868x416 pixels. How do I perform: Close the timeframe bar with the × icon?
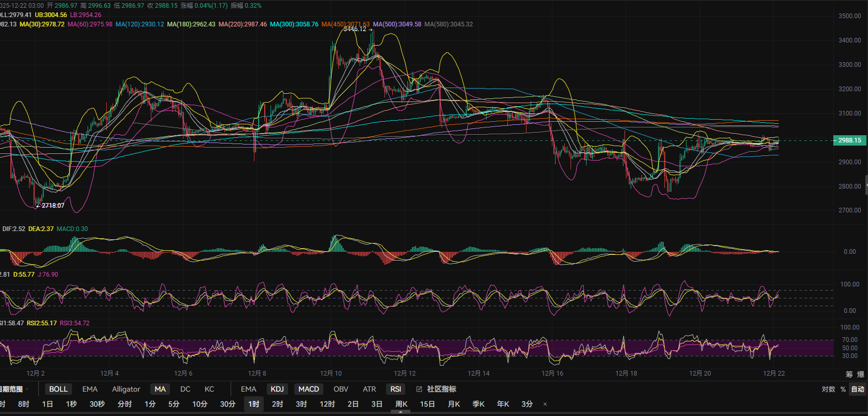(545, 404)
